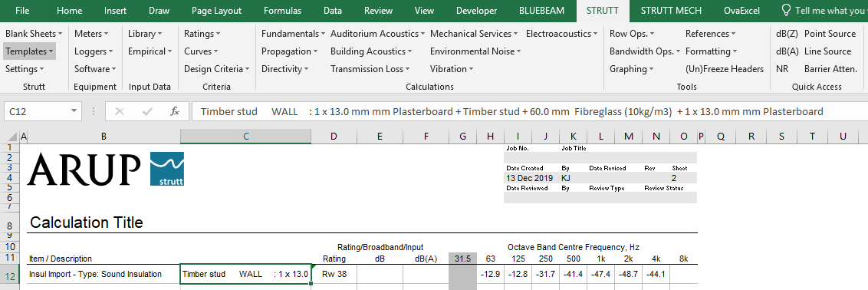
Task: Open Building Acoustics dropdown
Action: 371,51
